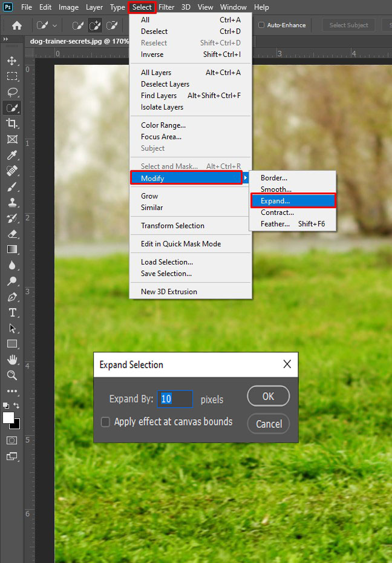The width and height of the screenshot is (392, 563).
Task: Open the Help menu
Action: (x=261, y=7)
